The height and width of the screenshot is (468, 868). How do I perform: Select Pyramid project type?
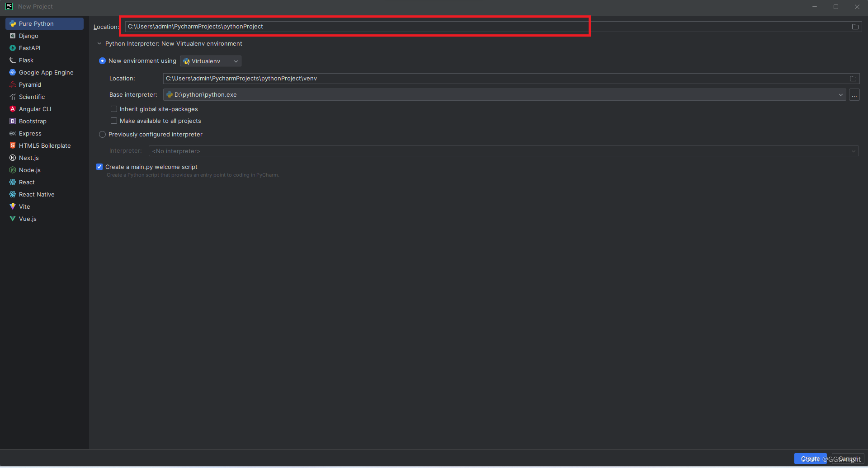[44, 85]
